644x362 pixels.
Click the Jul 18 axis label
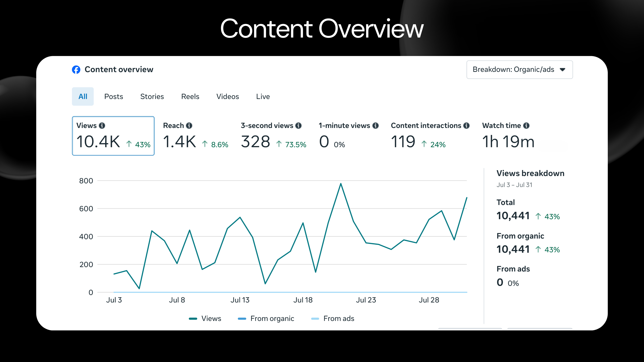303,300
